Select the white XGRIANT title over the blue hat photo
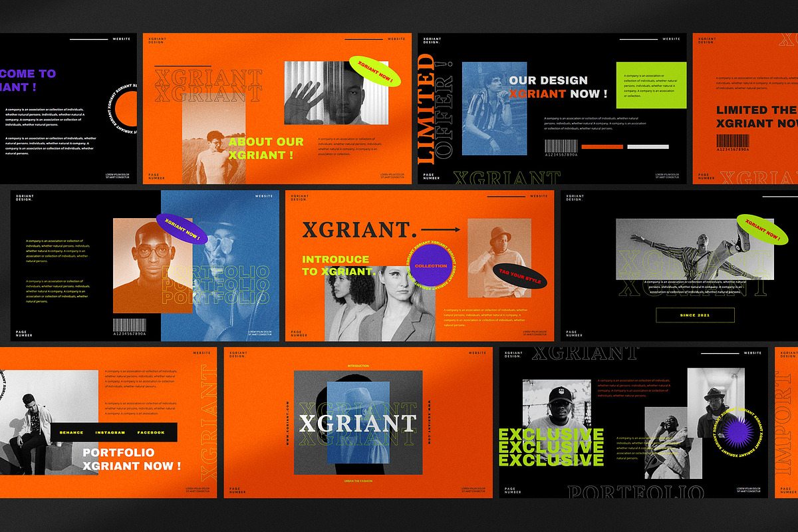The width and height of the screenshot is (798, 532). [358, 424]
